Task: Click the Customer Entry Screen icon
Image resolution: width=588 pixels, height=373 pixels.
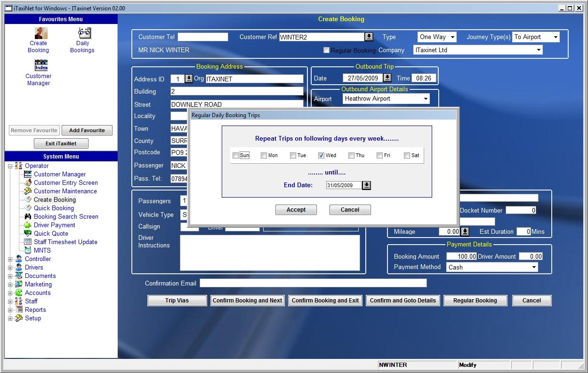Action: pyautogui.click(x=28, y=183)
